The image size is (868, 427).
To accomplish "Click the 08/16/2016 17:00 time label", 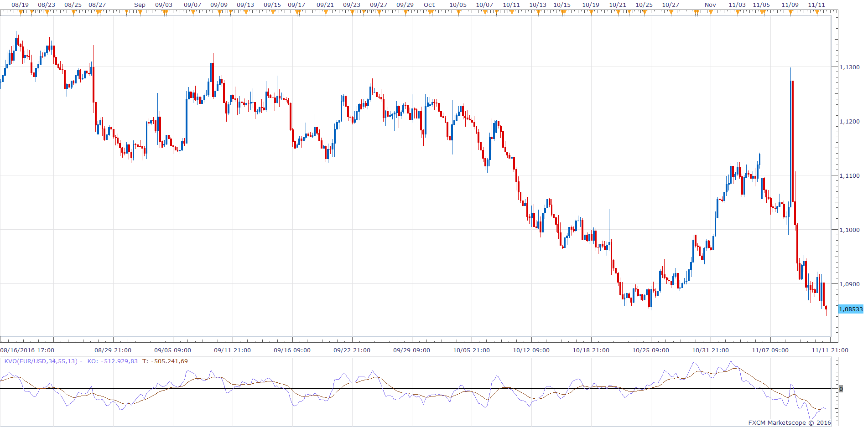I will click(27, 350).
